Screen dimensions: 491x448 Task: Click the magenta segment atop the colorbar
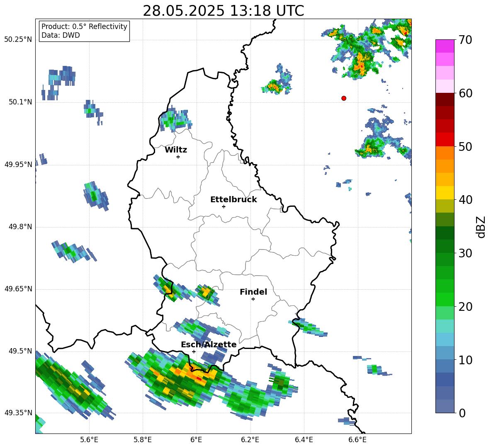445,46
